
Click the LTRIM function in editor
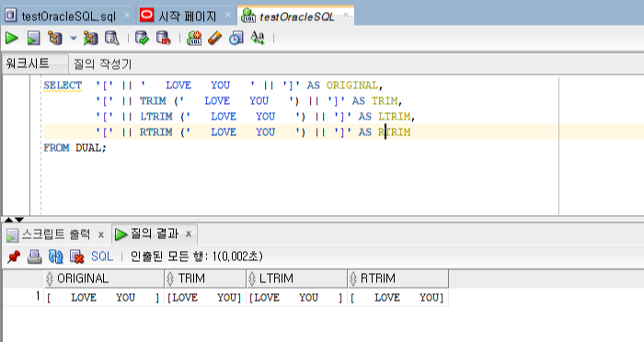[x=156, y=117]
